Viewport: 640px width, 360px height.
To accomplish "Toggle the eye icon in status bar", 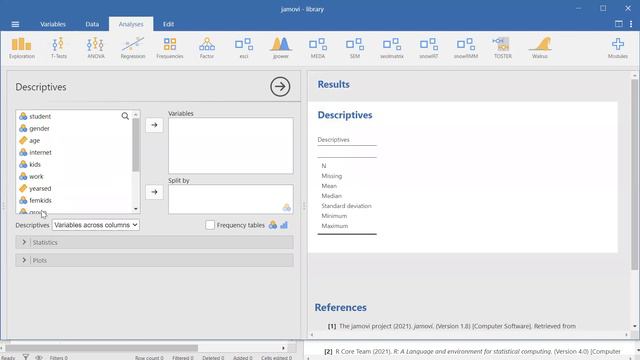I will (39, 358).
